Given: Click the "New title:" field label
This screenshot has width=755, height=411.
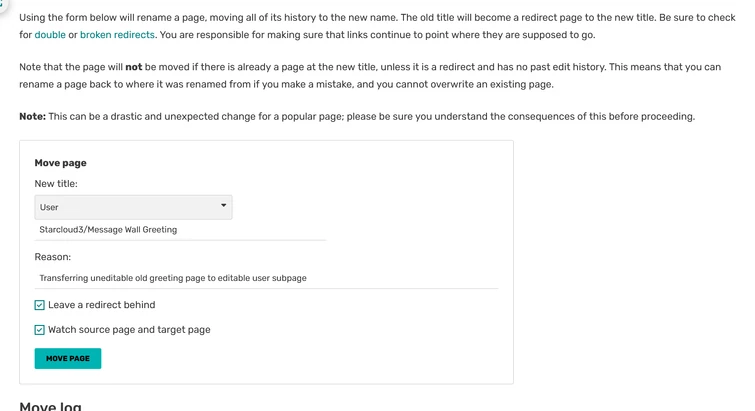Looking at the screenshot, I should coord(56,184).
